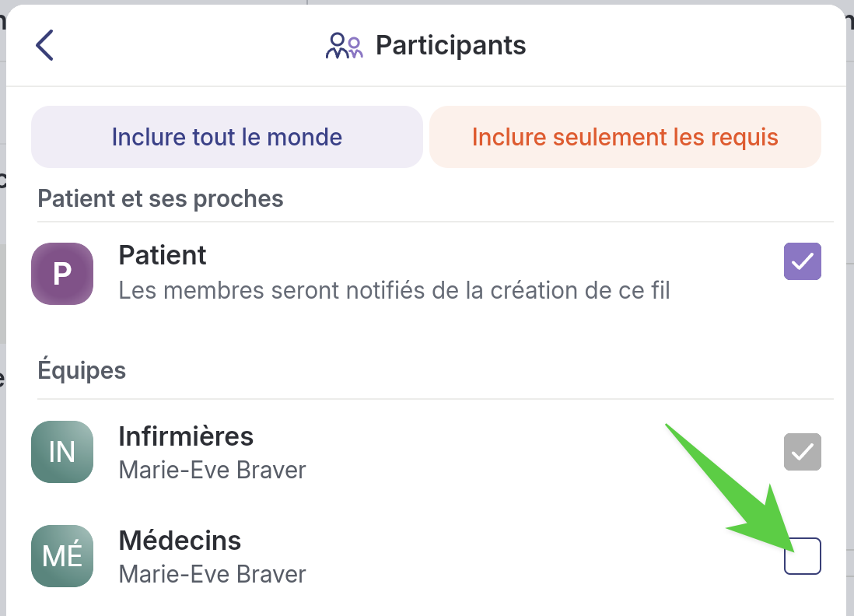Go back using the left chevron

point(45,45)
